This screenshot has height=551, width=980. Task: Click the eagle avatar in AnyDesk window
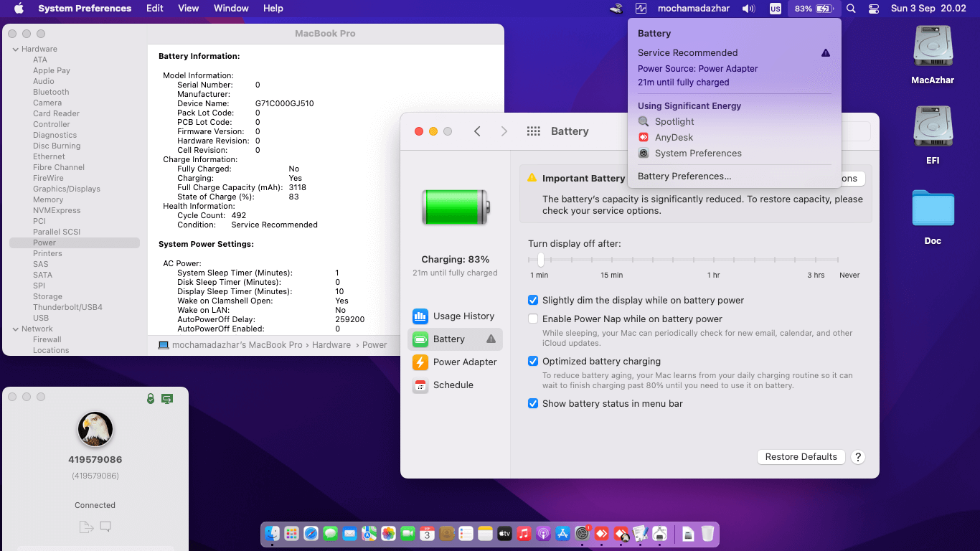tap(95, 429)
